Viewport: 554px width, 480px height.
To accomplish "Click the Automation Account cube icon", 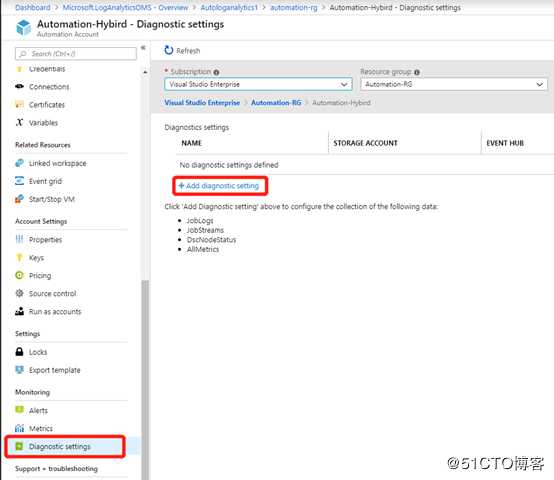I will [24, 28].
